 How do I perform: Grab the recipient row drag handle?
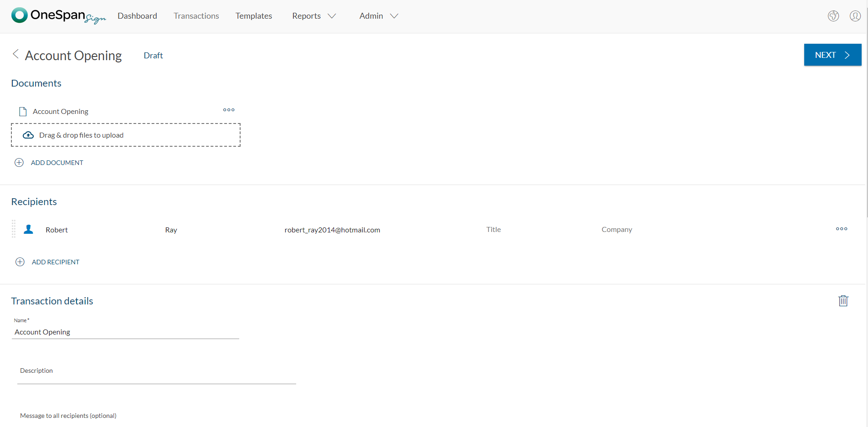pyautogui.click(x=13, y=229)
